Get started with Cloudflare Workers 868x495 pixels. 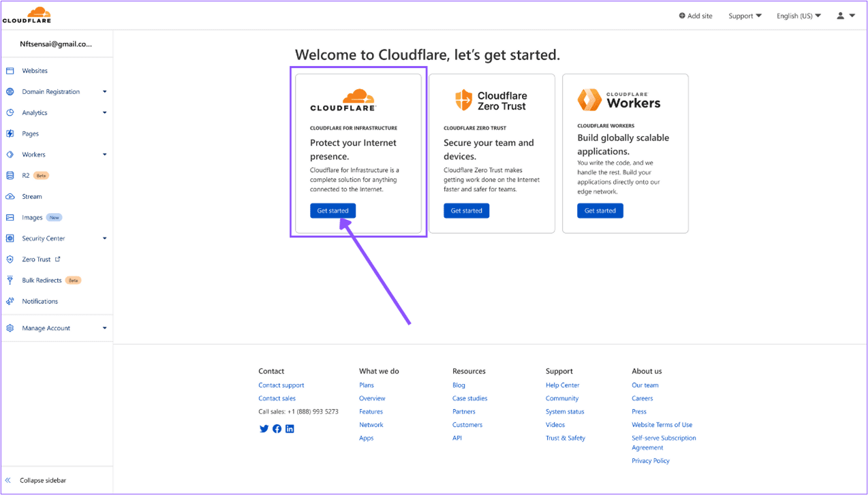point(600,211)
